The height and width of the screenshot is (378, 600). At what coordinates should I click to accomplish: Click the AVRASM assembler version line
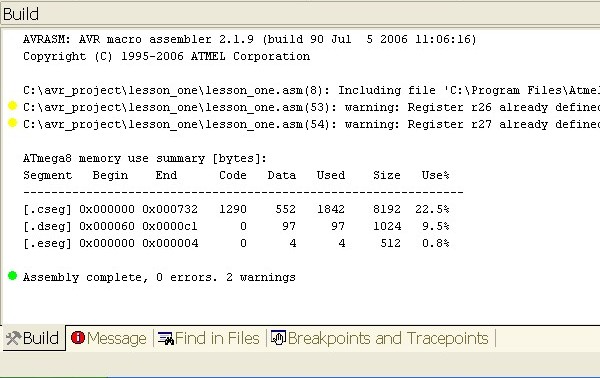coord(249,39)
